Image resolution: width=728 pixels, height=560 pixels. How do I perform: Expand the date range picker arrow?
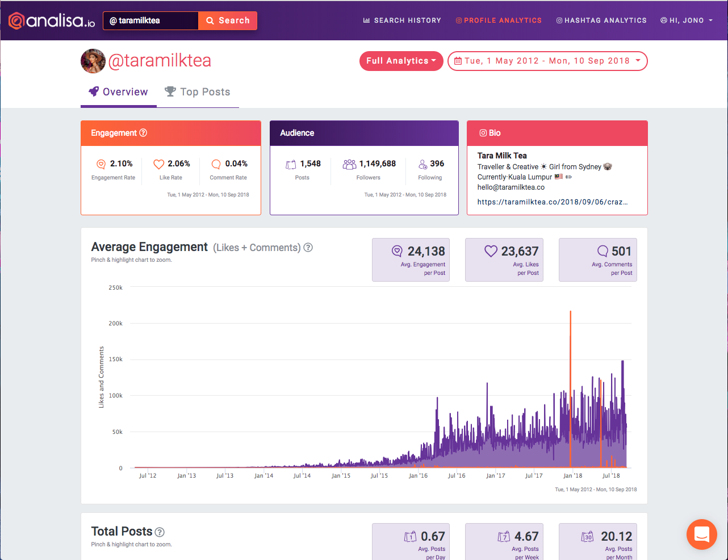638,61
